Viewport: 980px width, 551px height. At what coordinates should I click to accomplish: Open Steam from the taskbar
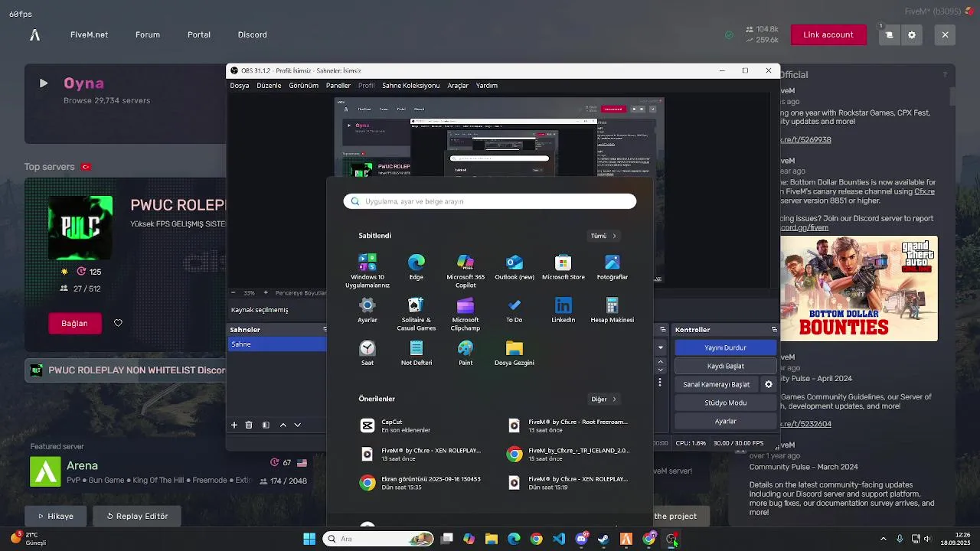tap(603, 539)
